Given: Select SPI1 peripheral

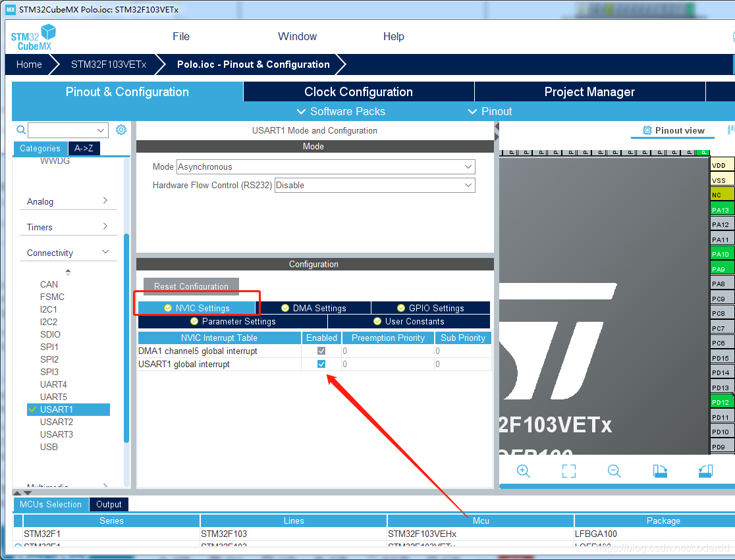Looking at the screenshot, I should tap(49, 347).
